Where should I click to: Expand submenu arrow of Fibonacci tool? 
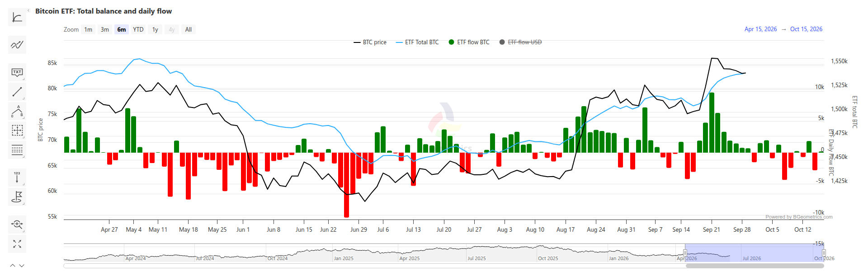pos(24,156)
